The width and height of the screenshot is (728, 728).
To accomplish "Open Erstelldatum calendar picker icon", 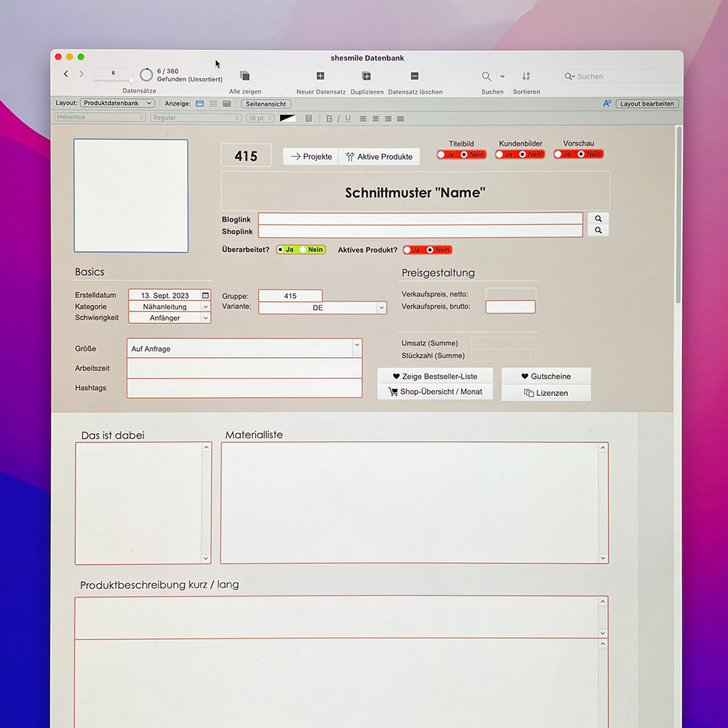I will click(x=205, y=296).
